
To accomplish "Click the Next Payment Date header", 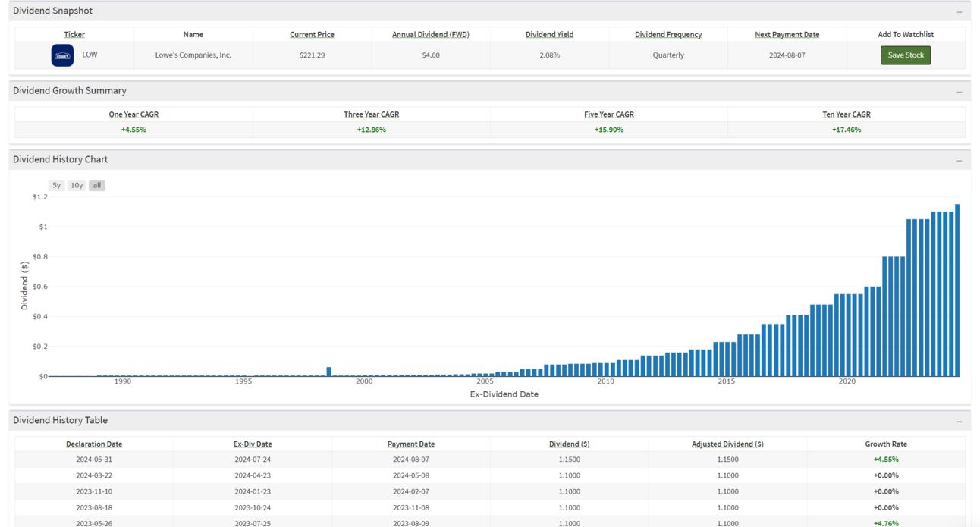I will 787,35.
